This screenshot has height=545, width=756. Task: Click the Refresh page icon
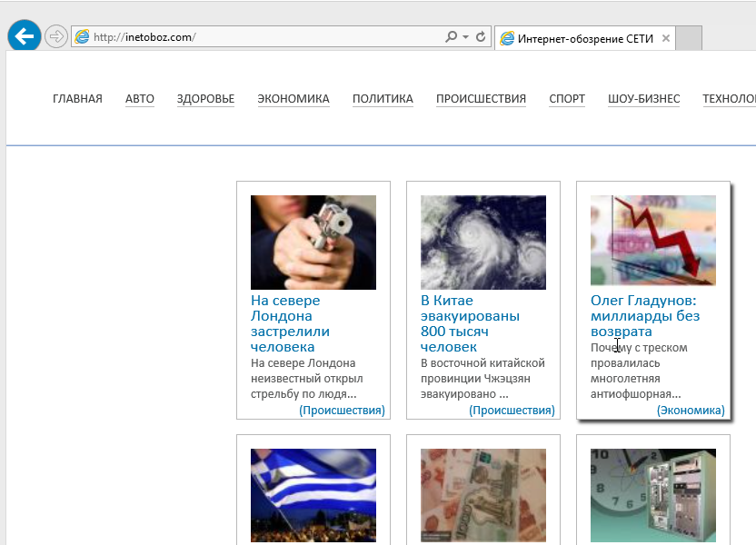(481, 36)
